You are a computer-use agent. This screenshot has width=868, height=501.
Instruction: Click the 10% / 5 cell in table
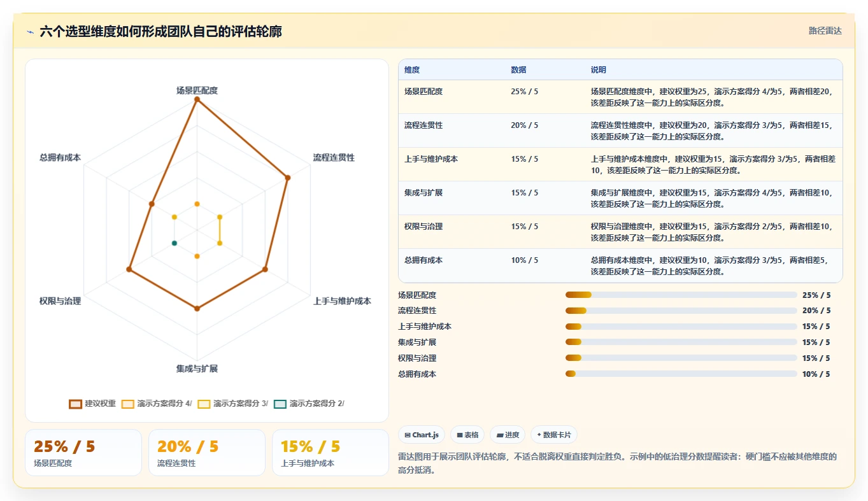click(524, 260)
